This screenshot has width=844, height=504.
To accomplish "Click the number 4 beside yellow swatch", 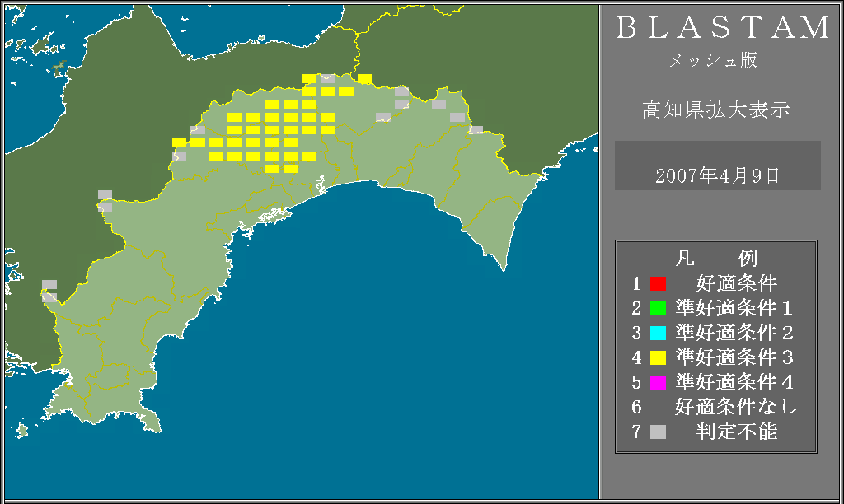I will click(636, 358).
